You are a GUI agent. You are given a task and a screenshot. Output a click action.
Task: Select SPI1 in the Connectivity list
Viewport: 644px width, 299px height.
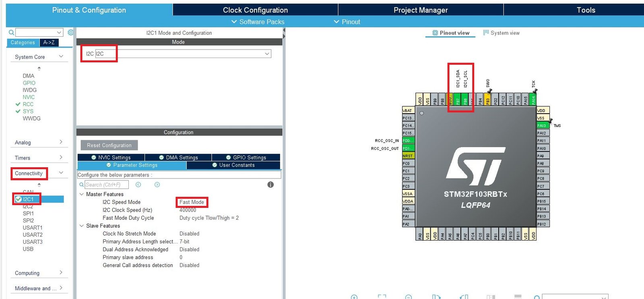pyautogui.click(x=28, y=214)
